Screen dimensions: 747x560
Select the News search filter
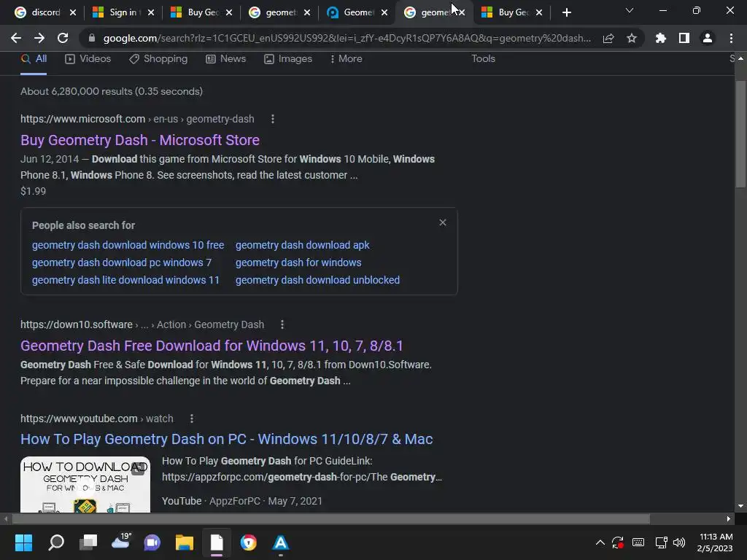[x=226, y=58]
